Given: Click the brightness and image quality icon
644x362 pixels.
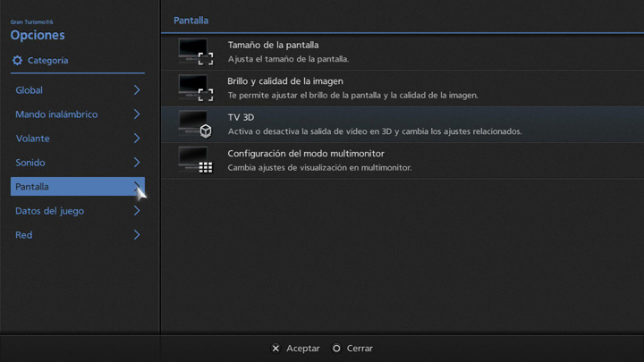Looking at the screenshot, I should 196,88.
